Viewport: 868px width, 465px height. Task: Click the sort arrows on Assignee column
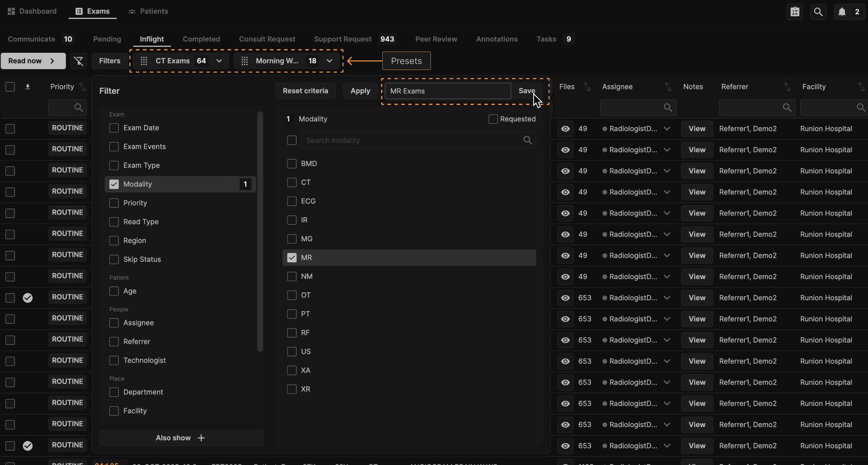(668, 87)
